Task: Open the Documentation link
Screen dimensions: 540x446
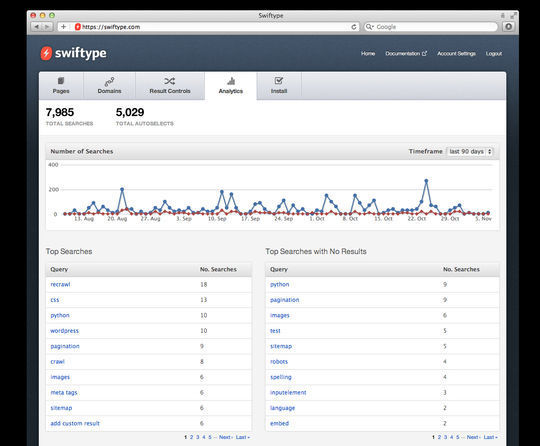Action: 406,53
